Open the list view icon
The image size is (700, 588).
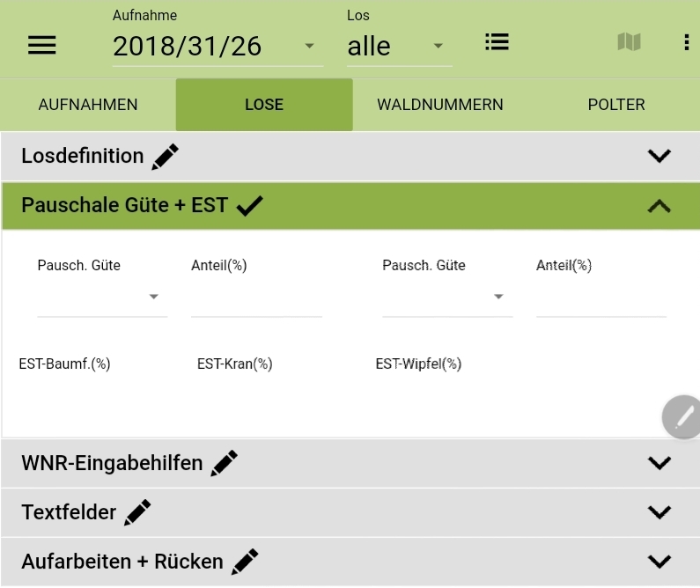tap(497, 42)
